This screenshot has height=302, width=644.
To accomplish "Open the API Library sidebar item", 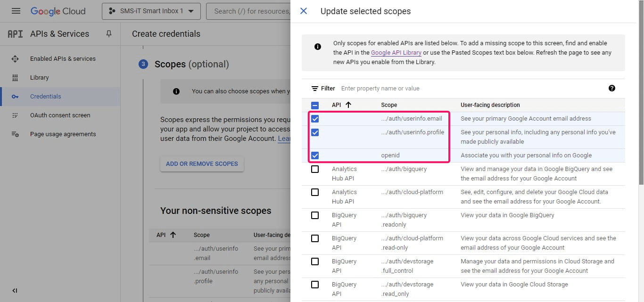I will tap(40, 77).
